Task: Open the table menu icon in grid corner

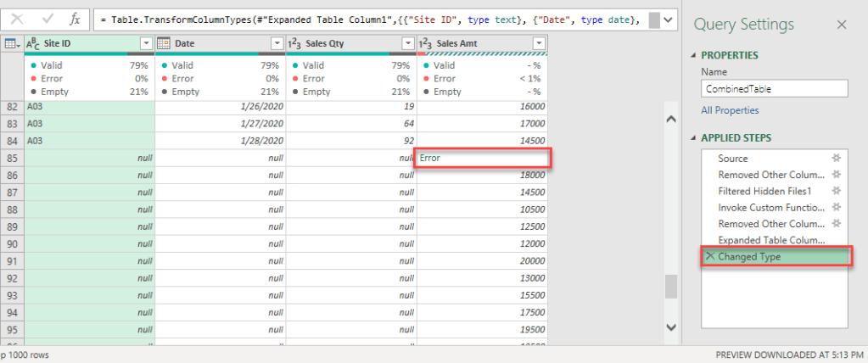Action: pos(11,43)
